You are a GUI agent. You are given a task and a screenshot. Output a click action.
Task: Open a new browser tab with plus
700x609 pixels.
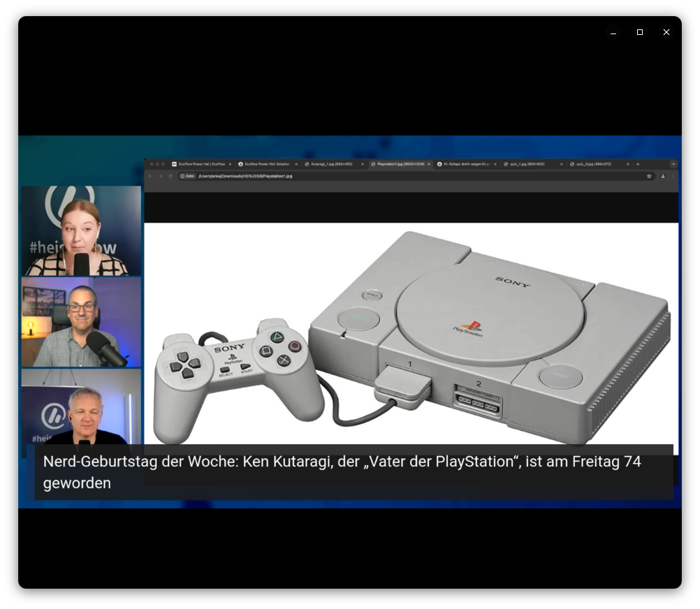click(x=638, y=164)
